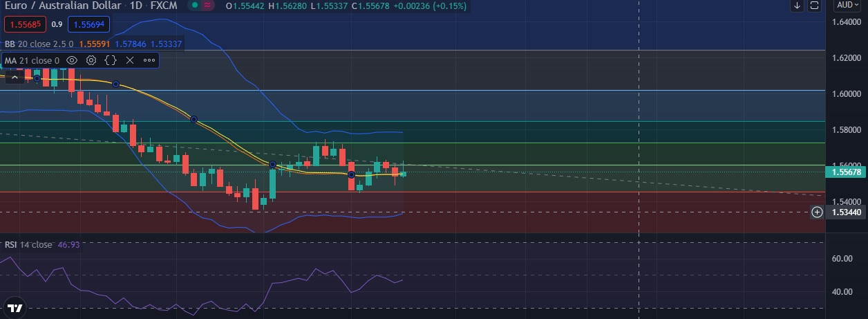Open MA 21 indicator settings gear
This screenshot has width=868, height=319.
[91, 60]
